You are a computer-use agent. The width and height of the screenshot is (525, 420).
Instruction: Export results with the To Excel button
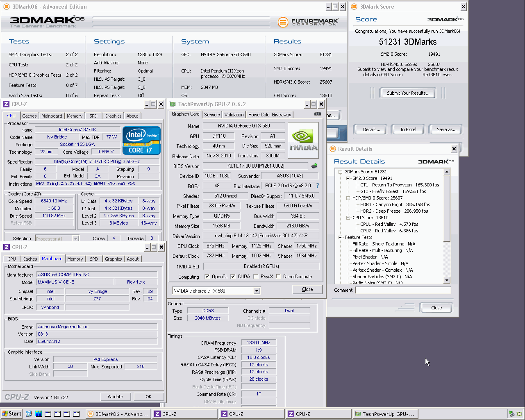(408, 129)
